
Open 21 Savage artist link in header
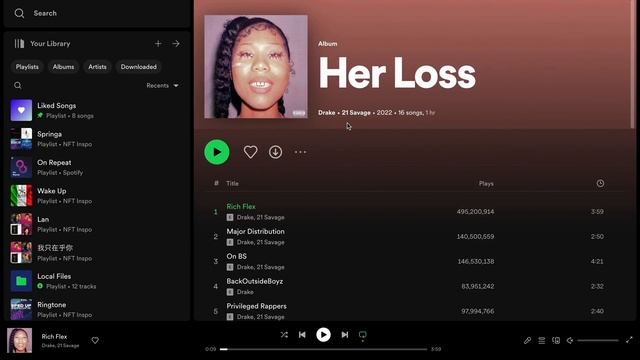[x=356, y=113]
